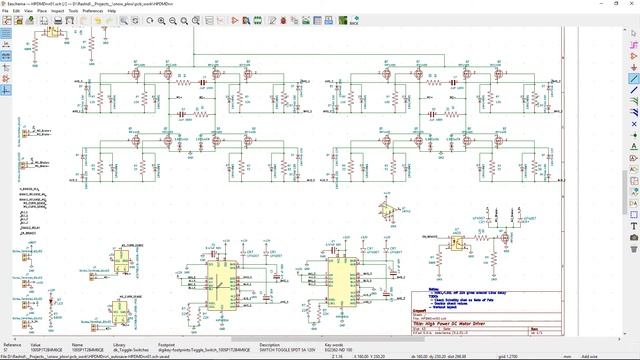Open the Help menu

(x=111, y=11)
